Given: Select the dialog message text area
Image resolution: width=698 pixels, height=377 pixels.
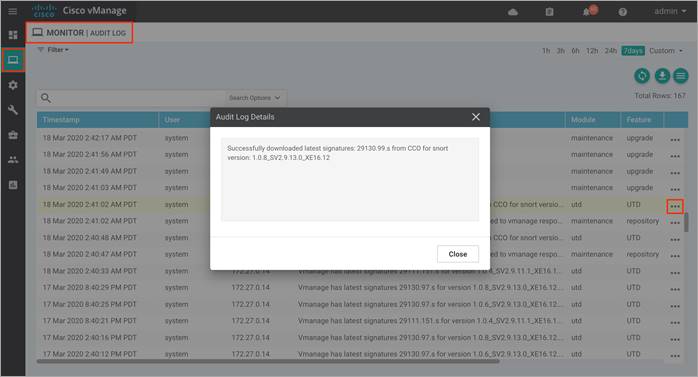Looking at the screenshot, I should [350, 179].
